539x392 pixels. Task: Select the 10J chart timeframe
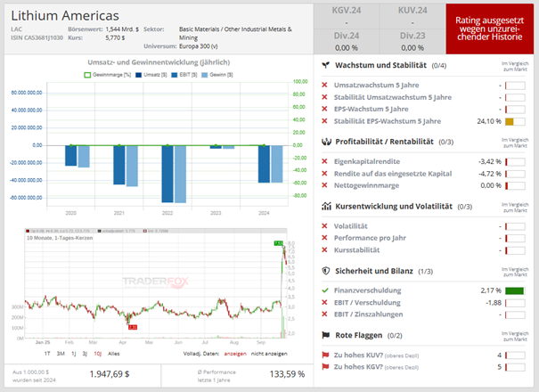click(x=98, y=354)
